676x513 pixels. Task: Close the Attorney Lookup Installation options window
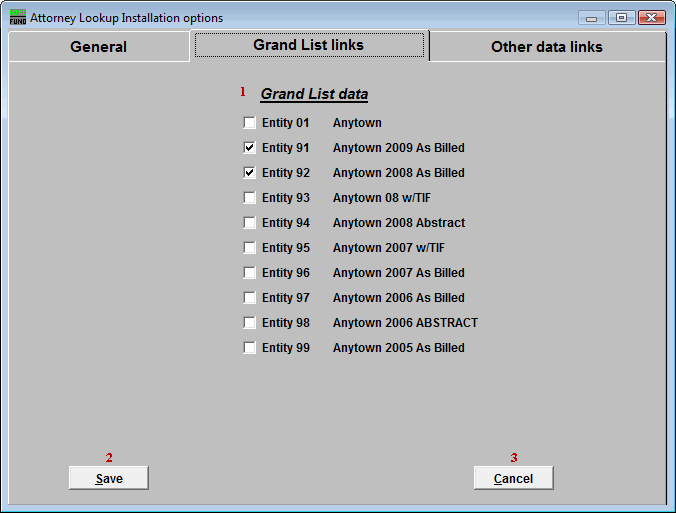click(x=652, y=18)
